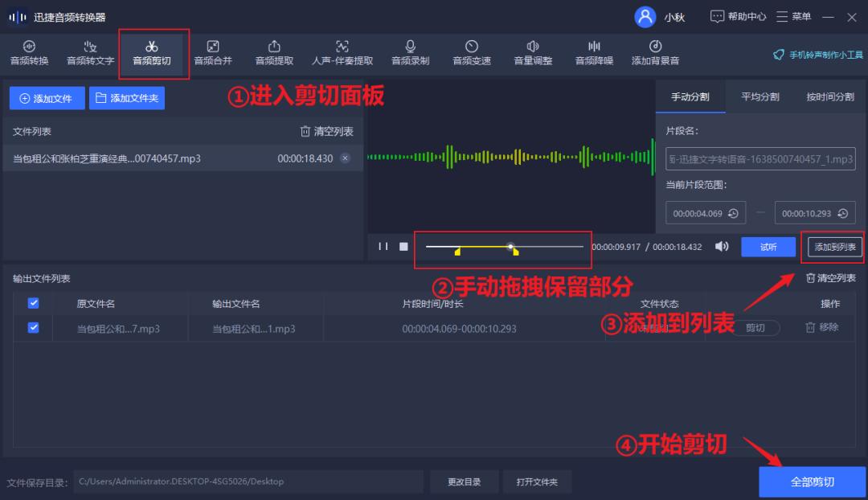Open the 音频合并 panel
868x500 pixels.
[x=213, y=52]
